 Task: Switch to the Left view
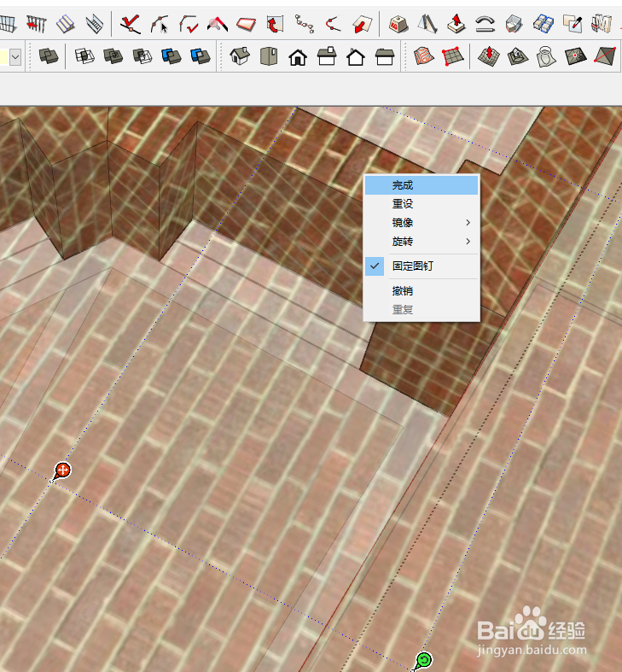384,56
